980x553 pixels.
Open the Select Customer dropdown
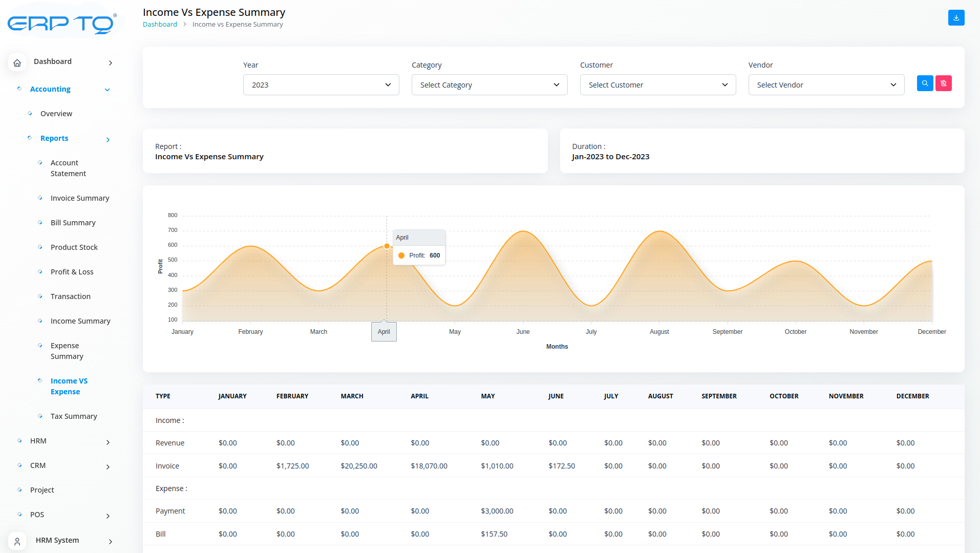pos(657,85)
